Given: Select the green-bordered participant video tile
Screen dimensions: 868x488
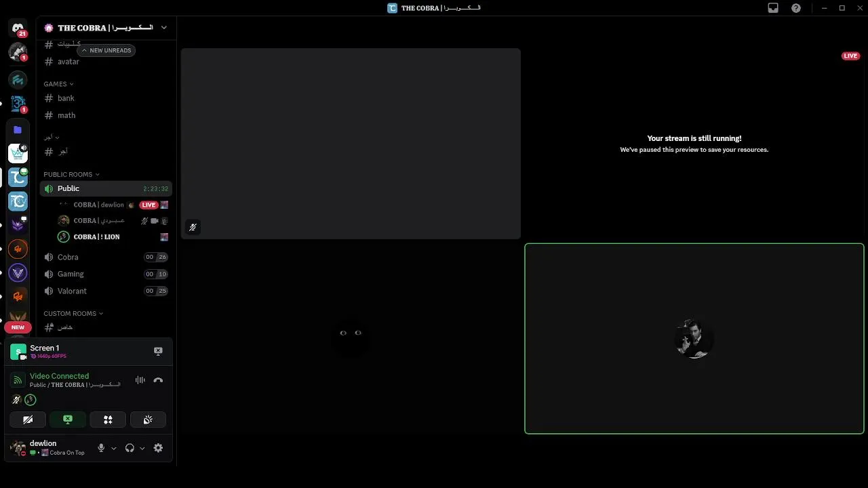Looking at the screenshot, I should tap(694, 338).
